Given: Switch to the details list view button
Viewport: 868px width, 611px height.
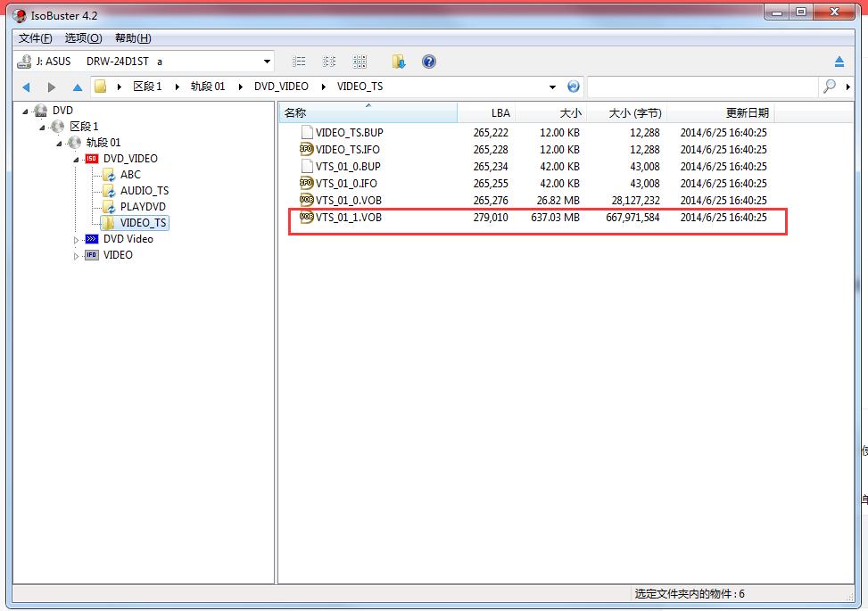Looking at the screenshot, I should [x=300, y=62].
